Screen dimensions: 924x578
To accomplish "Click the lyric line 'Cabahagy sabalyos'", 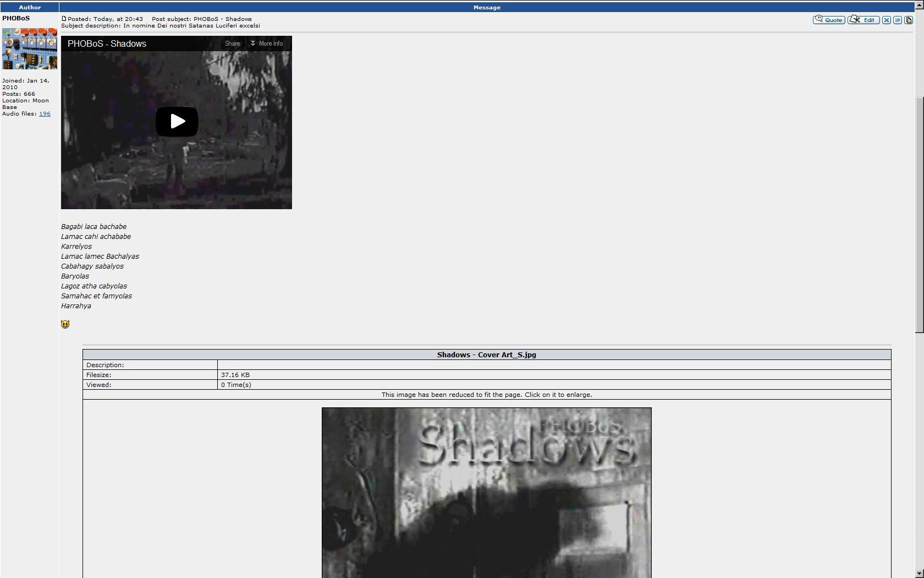I will coord(92,266).
